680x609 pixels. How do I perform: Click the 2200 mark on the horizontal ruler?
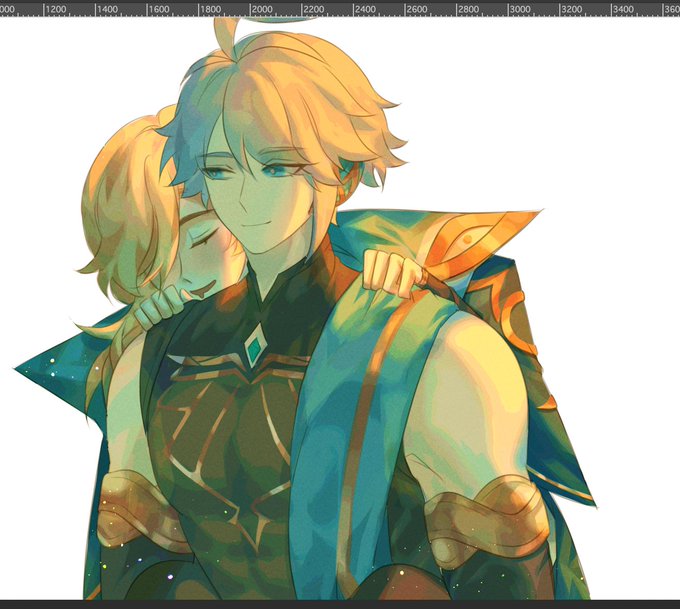(314, 10)
